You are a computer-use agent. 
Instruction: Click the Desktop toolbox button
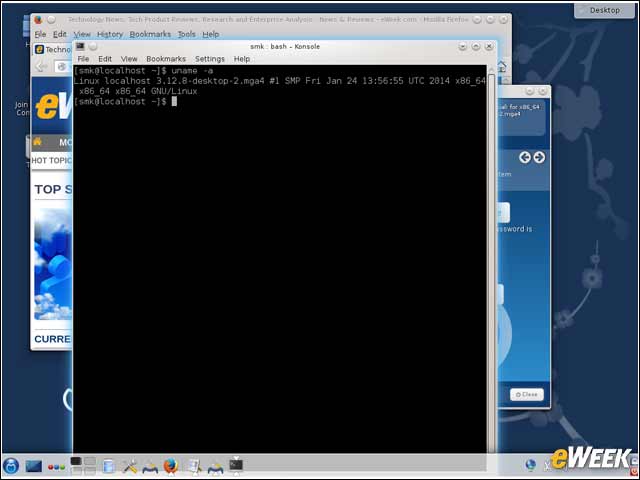click(x=604, y=10)
